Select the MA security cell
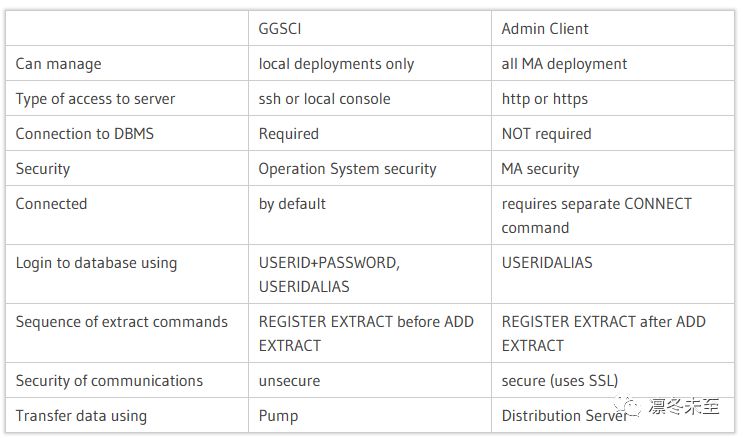The width and height of the screenshot is (743, 438). [540, 169]
